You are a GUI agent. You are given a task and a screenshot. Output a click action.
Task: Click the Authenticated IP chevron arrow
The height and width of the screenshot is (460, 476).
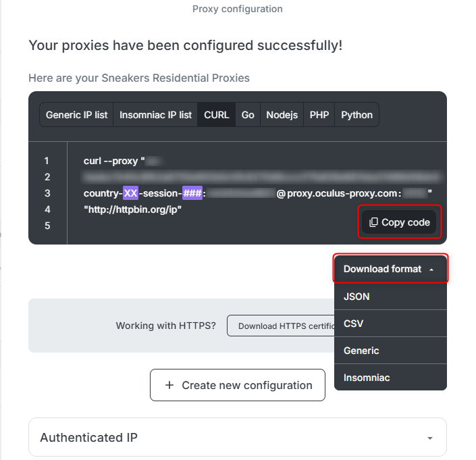click(430, 438)
